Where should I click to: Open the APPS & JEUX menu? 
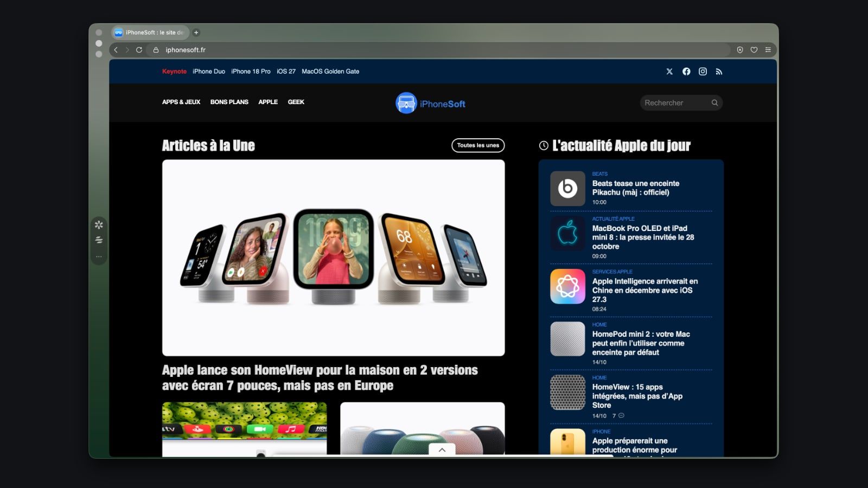click(x=181, y=102)
